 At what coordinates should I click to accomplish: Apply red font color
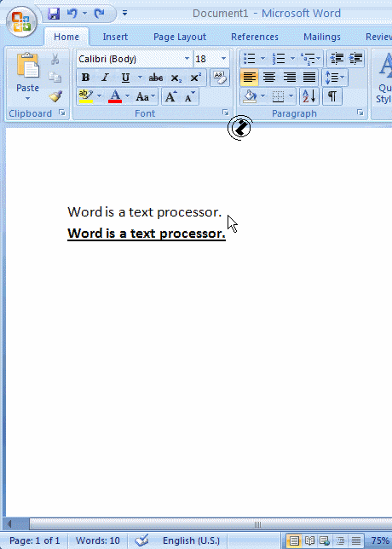click(115, 96)
